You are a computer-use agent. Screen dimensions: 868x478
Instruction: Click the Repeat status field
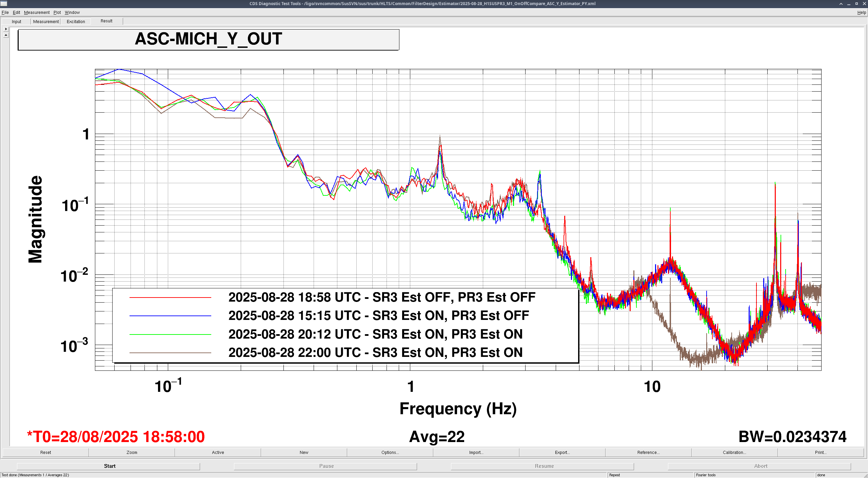point(650,475)
